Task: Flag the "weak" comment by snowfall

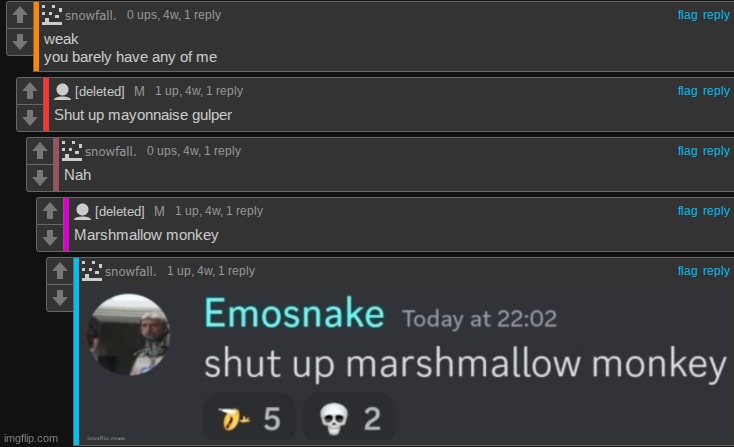Action: point(687,15)
